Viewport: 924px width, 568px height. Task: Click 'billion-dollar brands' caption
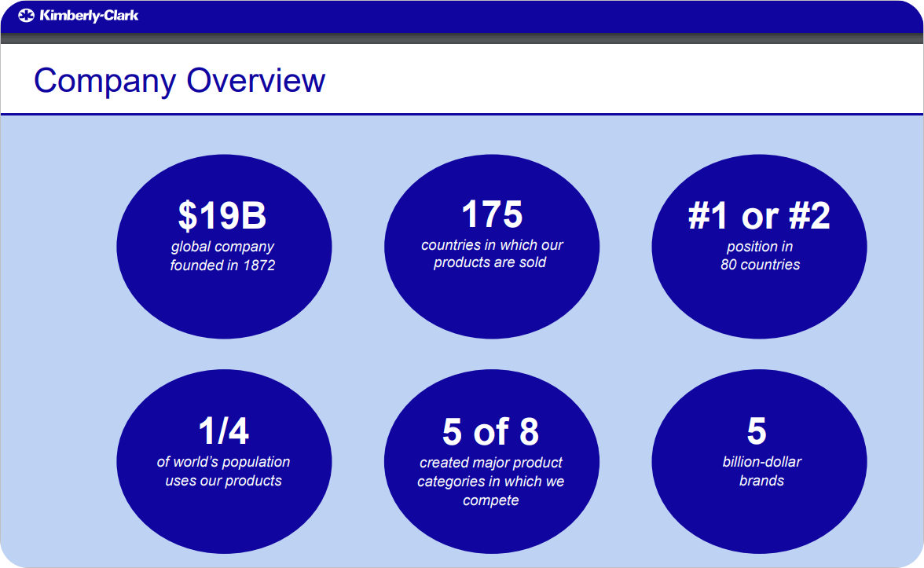point(761,471)
